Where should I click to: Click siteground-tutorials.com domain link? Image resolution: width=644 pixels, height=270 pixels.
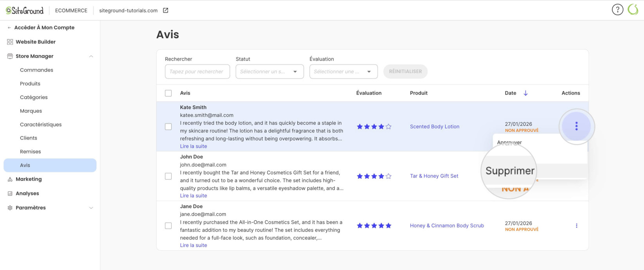128,11
